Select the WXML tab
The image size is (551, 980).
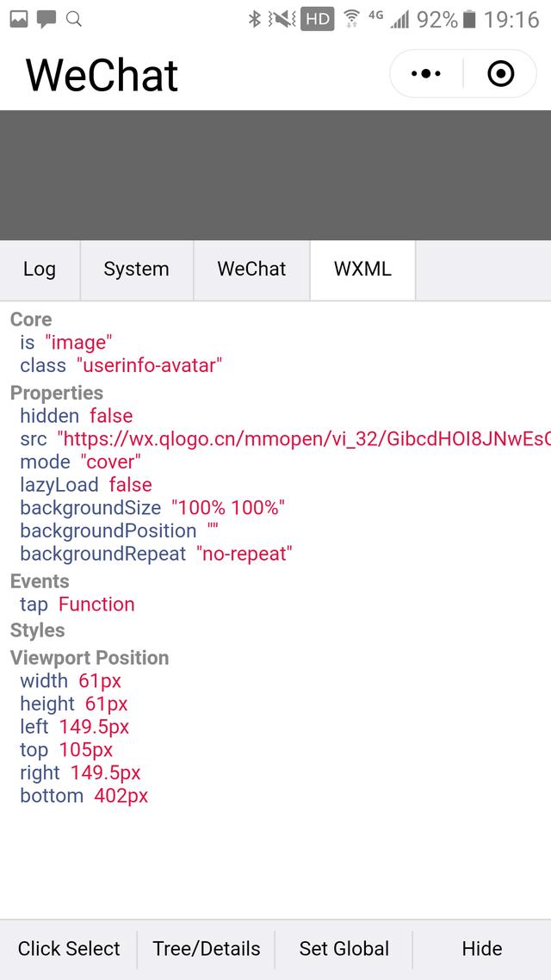pyautogui.click(x=362, y=270)
